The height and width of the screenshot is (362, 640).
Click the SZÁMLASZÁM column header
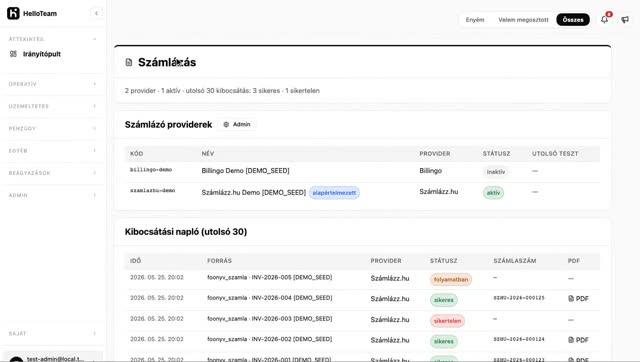(514, 261)
